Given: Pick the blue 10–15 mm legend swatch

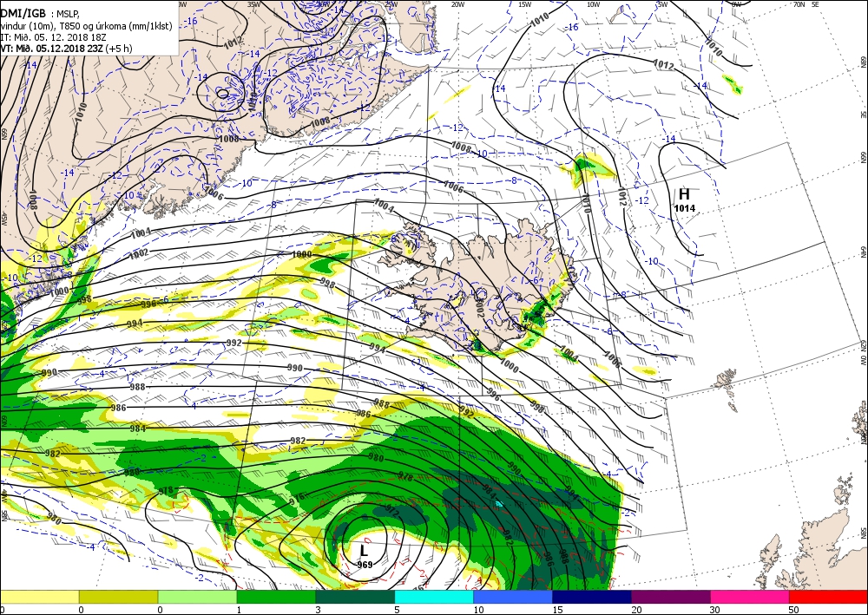Looking at the screenshot, I should [513, 597].
